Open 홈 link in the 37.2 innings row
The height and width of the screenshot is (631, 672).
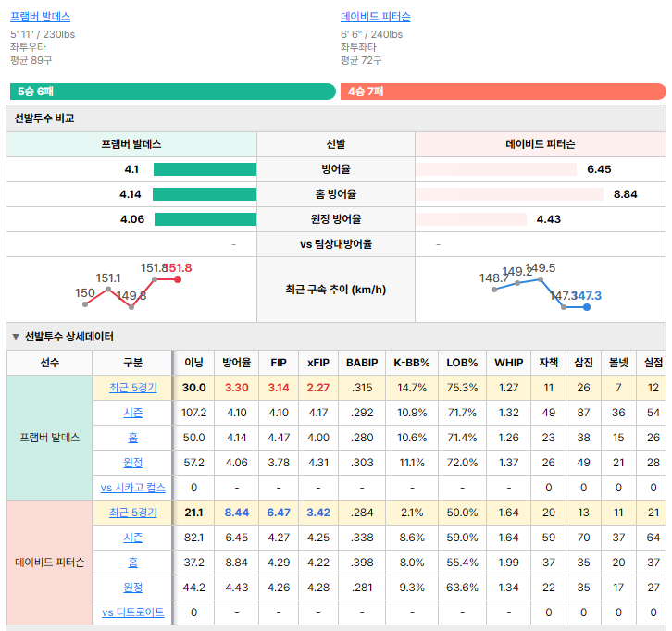click(x=133, y=562)
